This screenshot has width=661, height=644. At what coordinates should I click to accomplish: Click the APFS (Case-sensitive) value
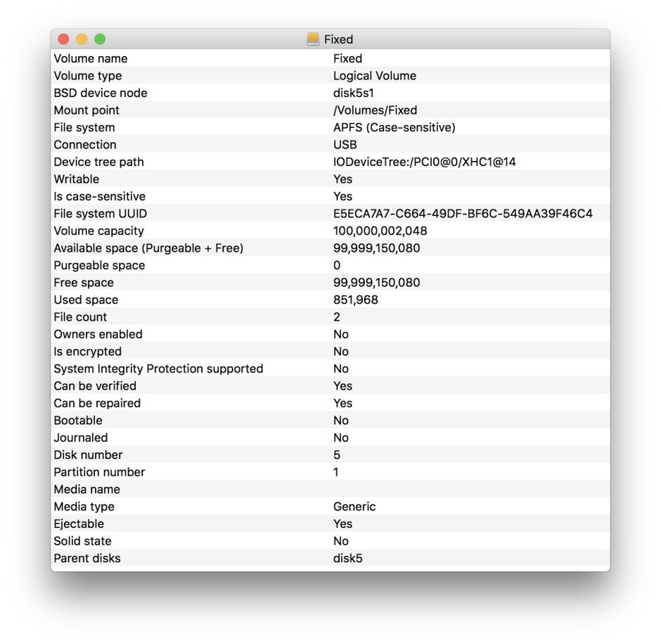pos(394,127)
